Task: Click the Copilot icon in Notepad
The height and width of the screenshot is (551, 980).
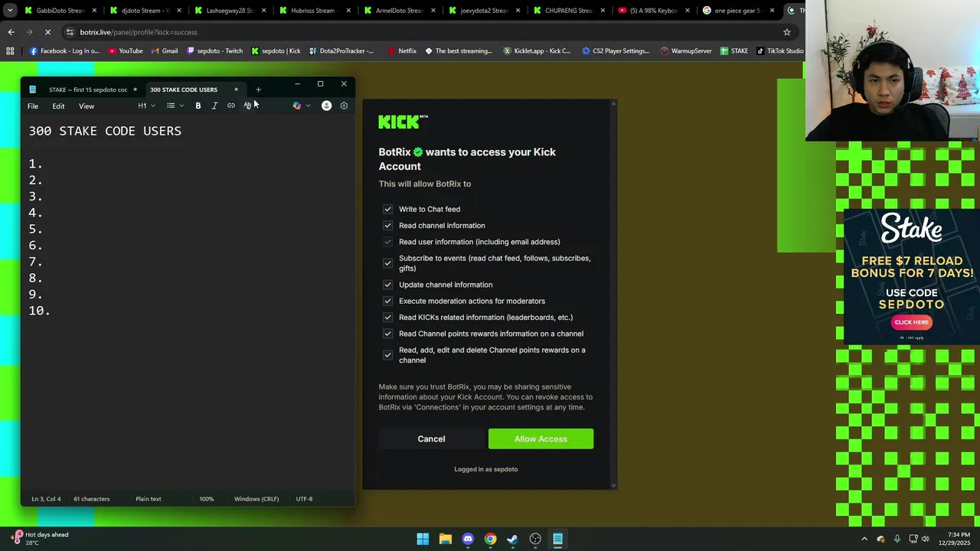Action: point(297,106)
